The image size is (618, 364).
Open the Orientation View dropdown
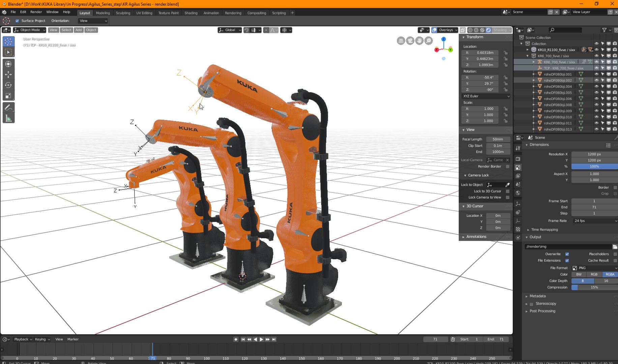tap(93, 21)
